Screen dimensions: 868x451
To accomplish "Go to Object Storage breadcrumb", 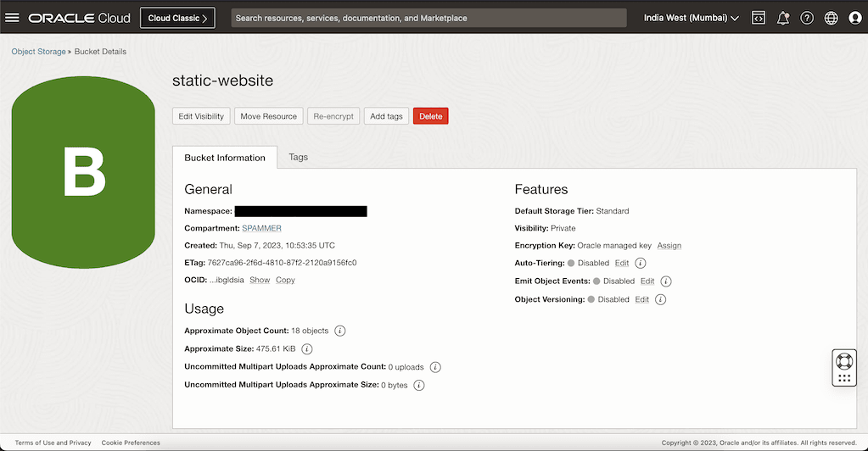I will [39, 52].
